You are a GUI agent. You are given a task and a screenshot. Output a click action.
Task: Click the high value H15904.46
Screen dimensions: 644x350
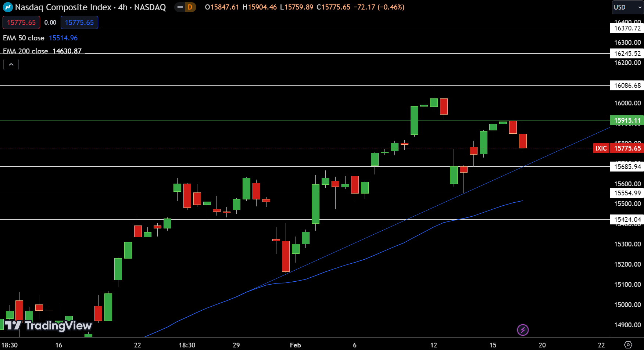click(260, 7)
